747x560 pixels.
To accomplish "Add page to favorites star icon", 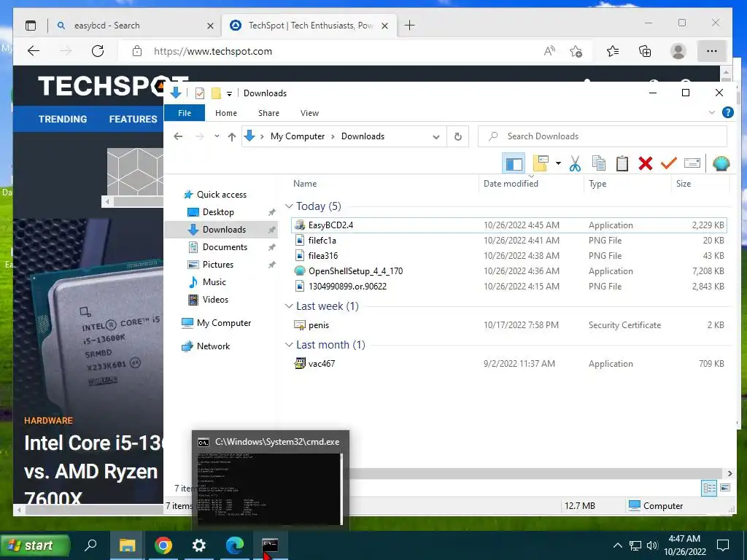I will (x=576, y=51).
